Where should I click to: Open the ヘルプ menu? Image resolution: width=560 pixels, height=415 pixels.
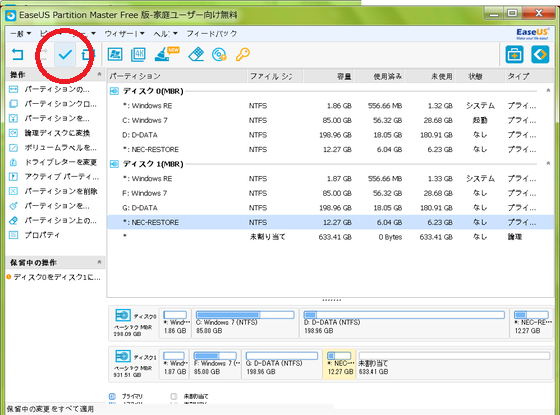click(x=165, y=34)
